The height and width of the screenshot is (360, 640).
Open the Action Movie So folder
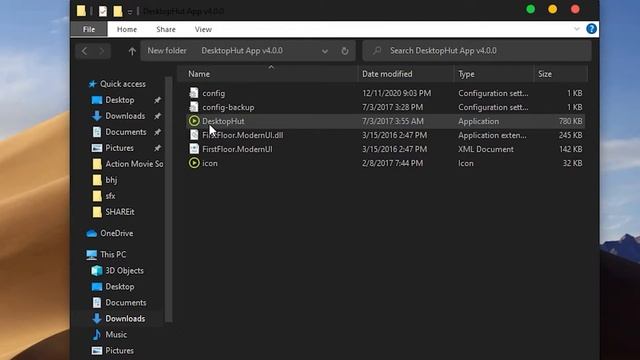(x=134, y=164)
